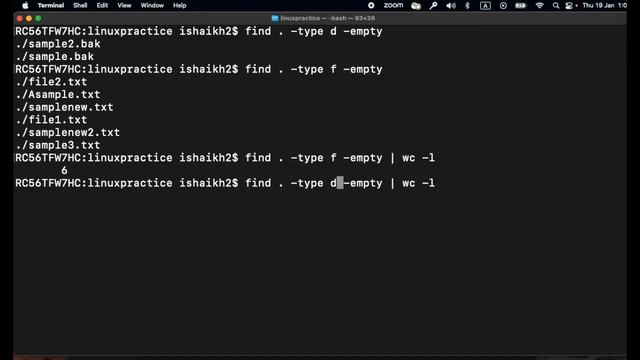Screen dimensions: 640x360
Task: Click the 'find . -type f -empty | wc -l' command
Action: pyautogui.click(x=340, y=158)
